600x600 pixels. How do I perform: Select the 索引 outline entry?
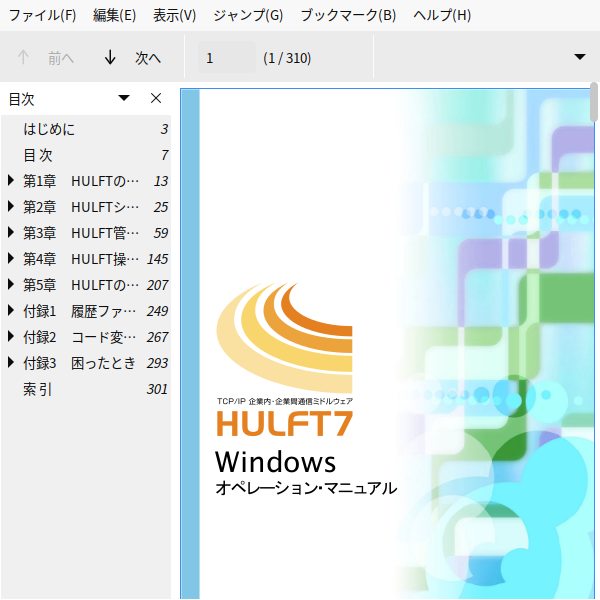86,389
